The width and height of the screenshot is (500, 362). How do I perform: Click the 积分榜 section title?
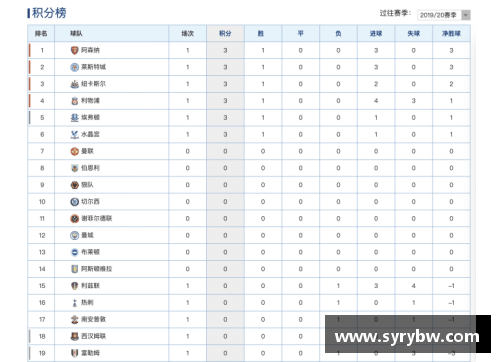pos(49,13)
